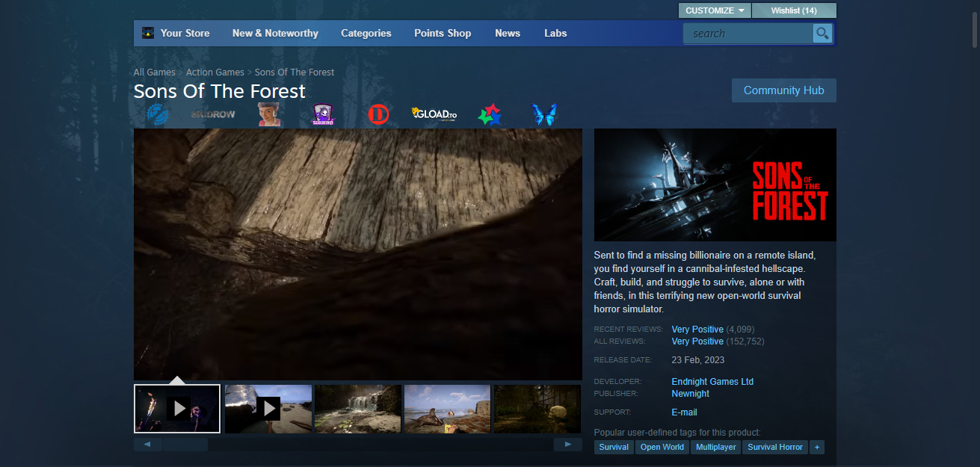The height and width of the screenshot is (467, 980).
Task: Open the Categories menu
Action: pos(366,33)
